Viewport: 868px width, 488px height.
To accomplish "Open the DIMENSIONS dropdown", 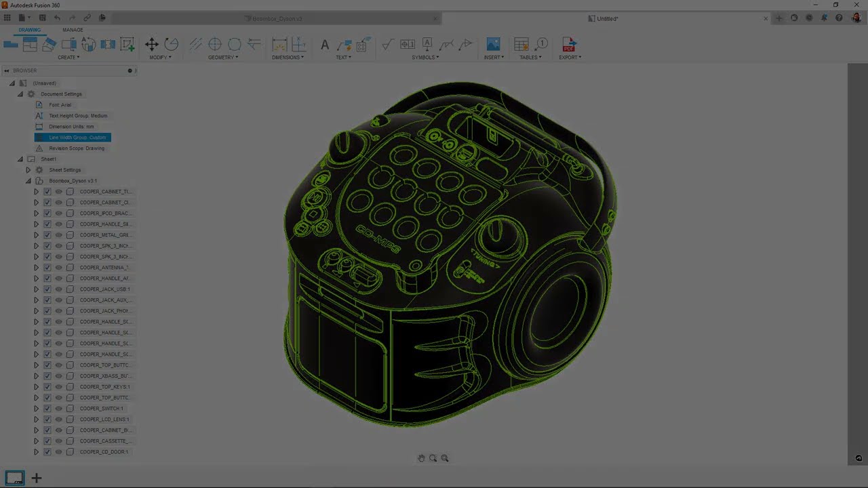I will point(288,58).
